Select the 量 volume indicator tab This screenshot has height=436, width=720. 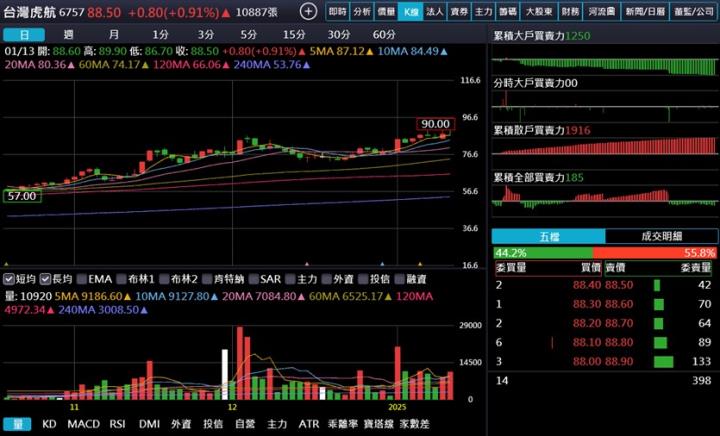coord(17,424)
